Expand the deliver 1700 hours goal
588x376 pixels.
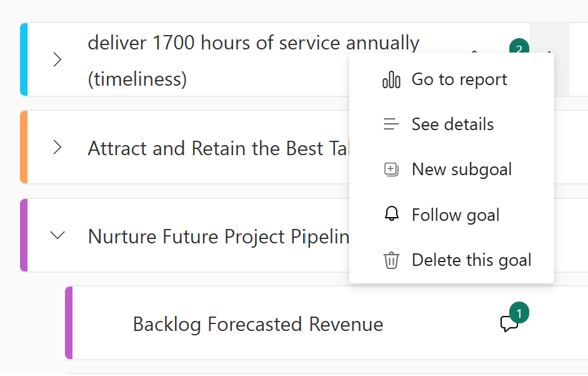[x=57, y=60]
